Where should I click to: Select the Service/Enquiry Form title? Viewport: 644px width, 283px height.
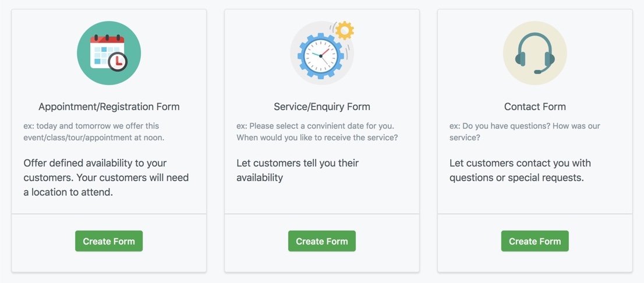(x=321, y=107)
